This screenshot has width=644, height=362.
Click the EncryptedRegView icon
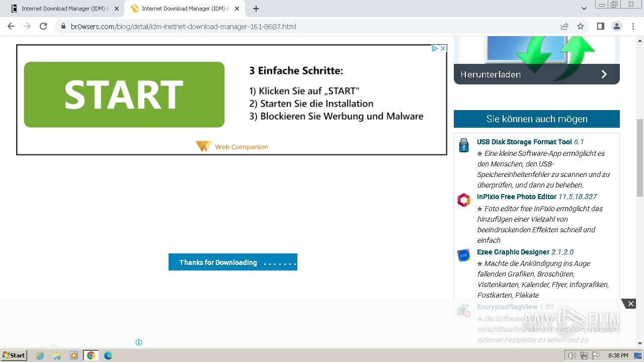464,310
